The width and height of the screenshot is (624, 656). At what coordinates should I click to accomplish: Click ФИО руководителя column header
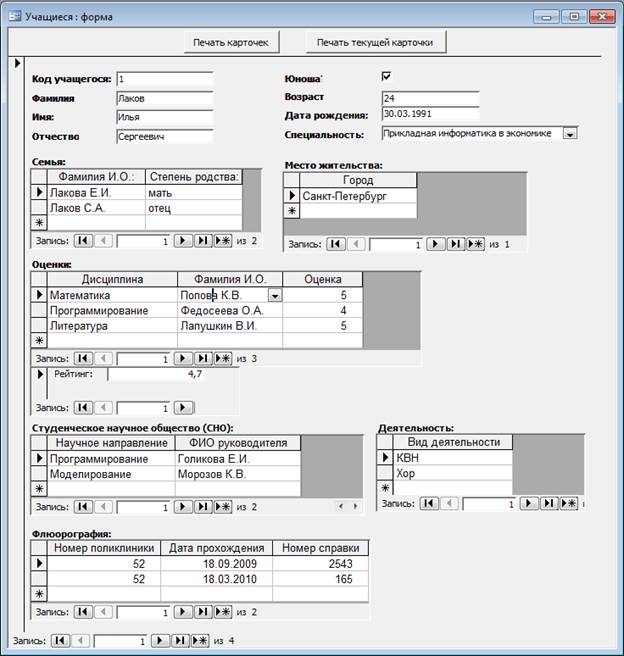point(238,443)
